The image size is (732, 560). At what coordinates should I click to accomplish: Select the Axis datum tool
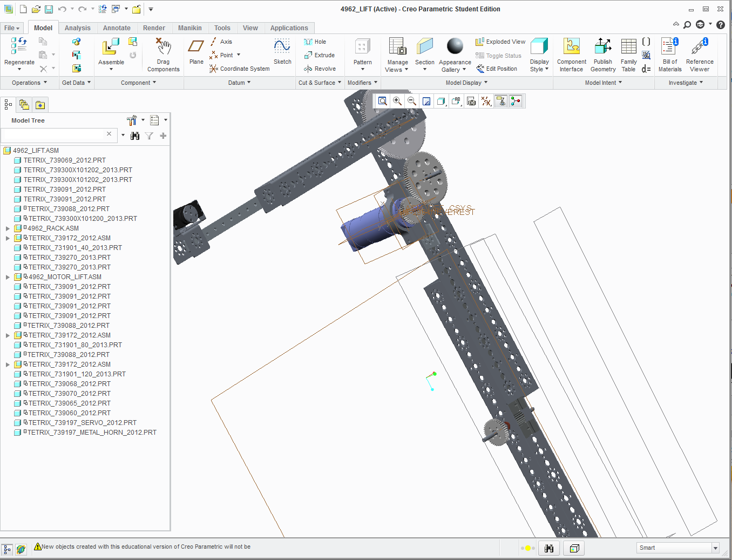[221, 42]
